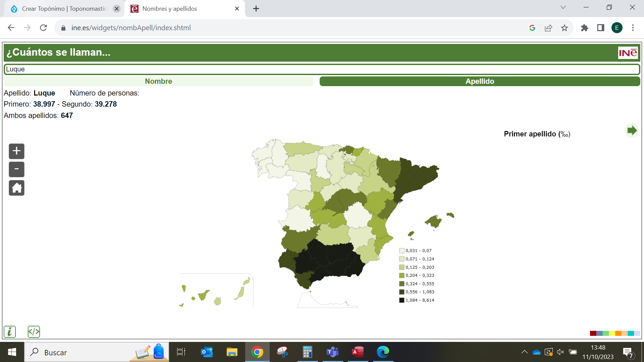Zoom out of the map with minus icon
644x362 pixels.
tap(16, 169)
